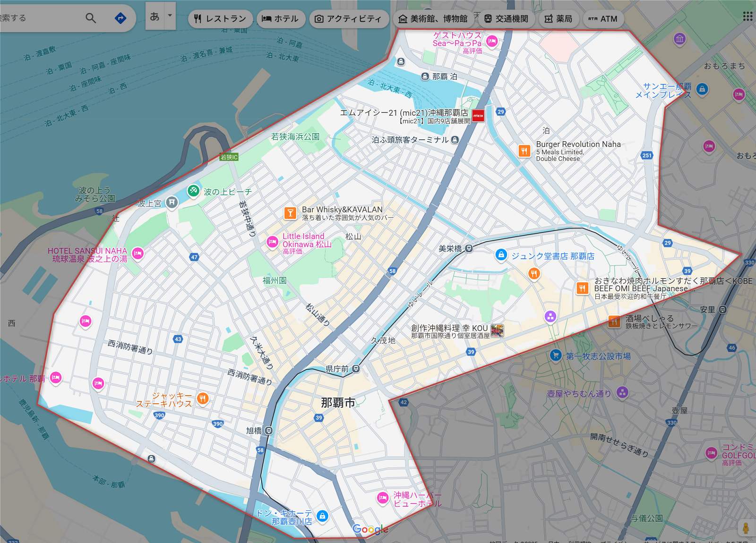
Task: Click 福州園 garden label
Action: (275, 280)
